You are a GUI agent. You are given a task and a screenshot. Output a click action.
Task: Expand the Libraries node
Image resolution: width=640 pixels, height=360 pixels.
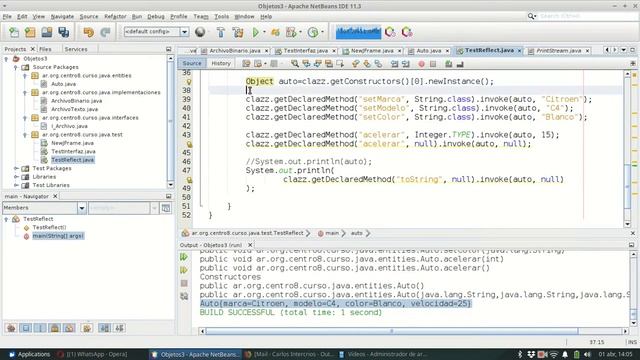pos(16,177)
